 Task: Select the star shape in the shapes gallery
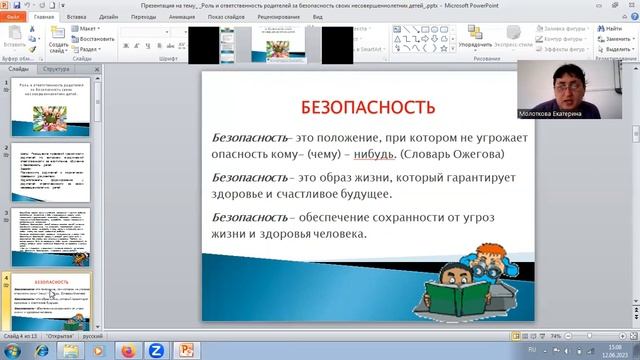point(444,49)
